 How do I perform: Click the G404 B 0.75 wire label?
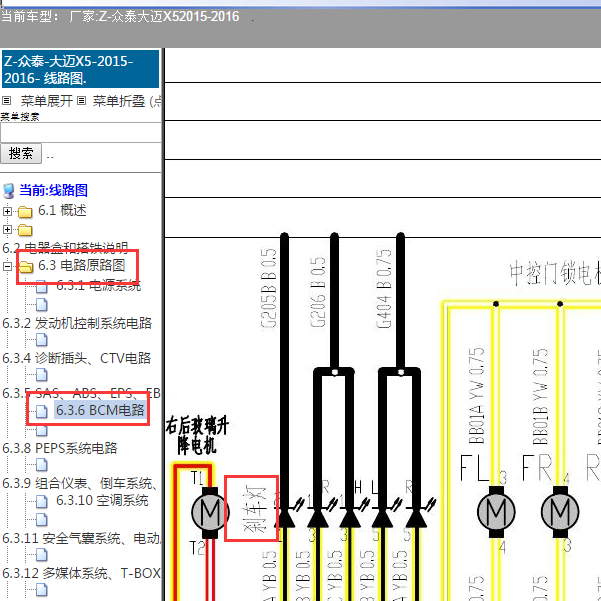coord(384,288)
